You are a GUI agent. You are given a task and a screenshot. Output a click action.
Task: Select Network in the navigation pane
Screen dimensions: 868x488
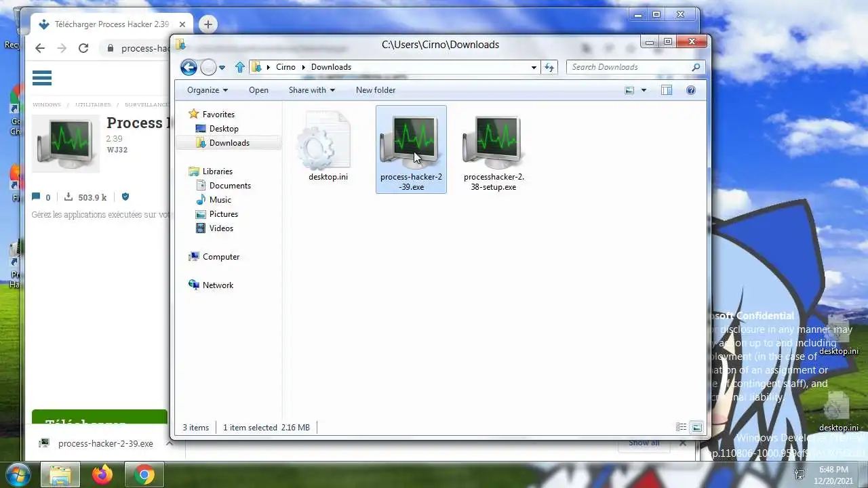(211, 285)
